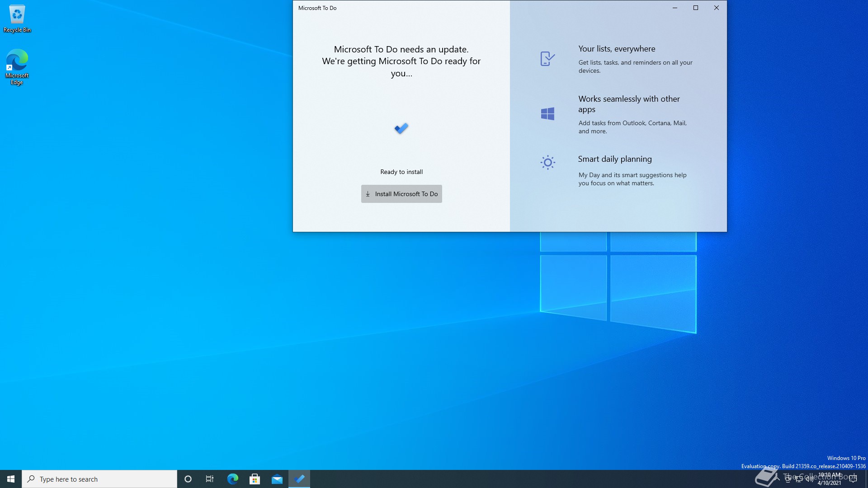Click the 'Microsoft To Do' window title

[317, 8]
